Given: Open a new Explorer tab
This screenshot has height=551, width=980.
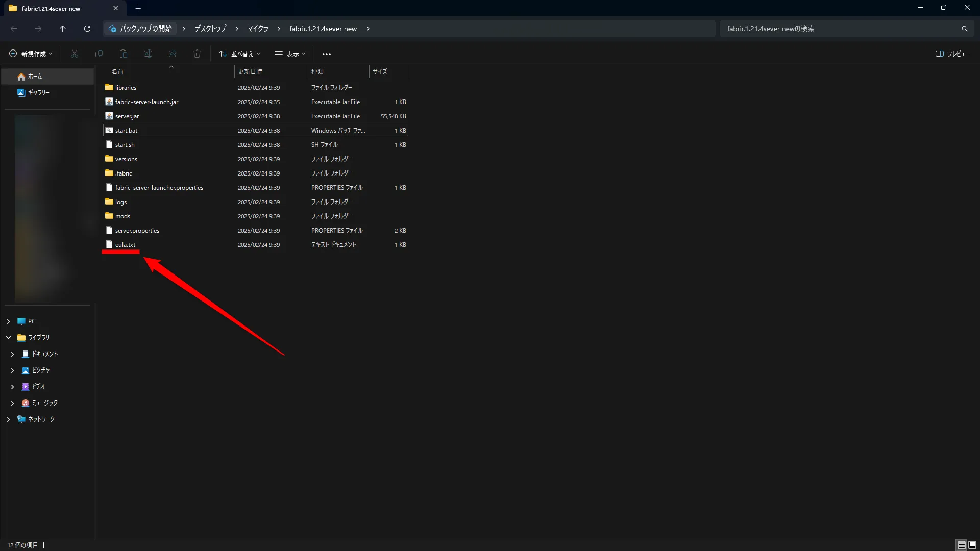Looking at the screenshot, I should pos(138,8).
